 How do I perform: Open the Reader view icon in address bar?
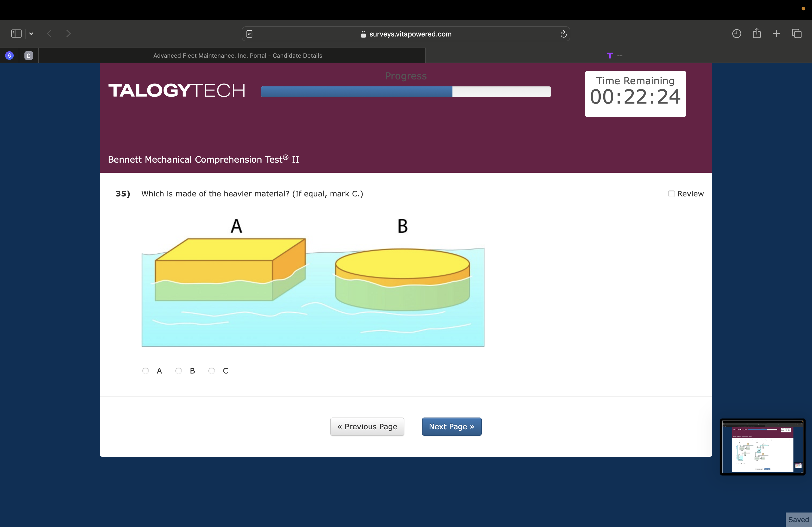(x=249, y=34)
